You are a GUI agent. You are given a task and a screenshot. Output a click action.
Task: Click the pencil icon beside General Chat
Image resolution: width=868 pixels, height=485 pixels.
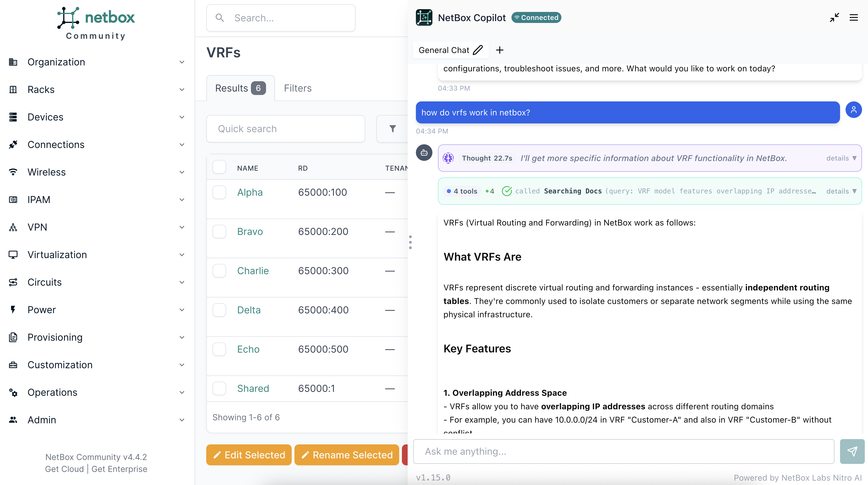point(478,50)
